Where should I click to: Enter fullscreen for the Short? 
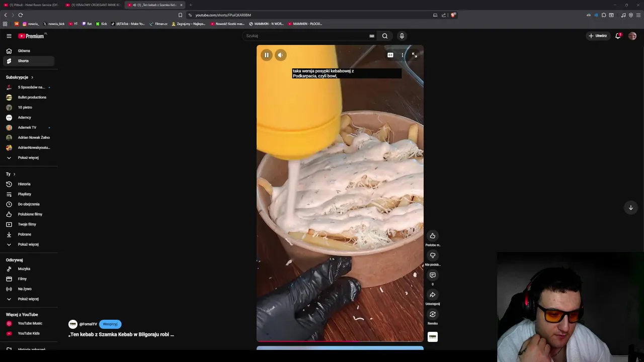415,55
